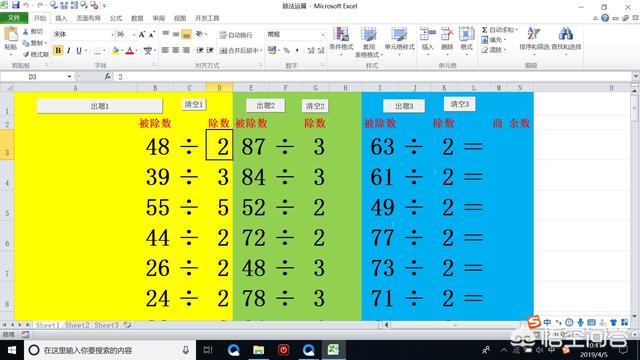The width and height of the screenshot is (640, 360).
Task: Apply the yellow fill color swatch
Action: tap(116, 51)
